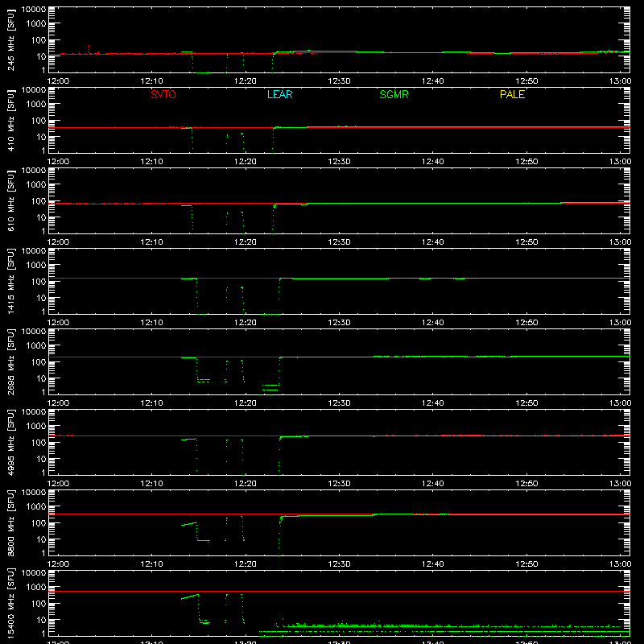Viewport: 644px width, 644px height.
Task: Click the "8800 MHz [SFU]" axis title
Action: coord(11,522)
